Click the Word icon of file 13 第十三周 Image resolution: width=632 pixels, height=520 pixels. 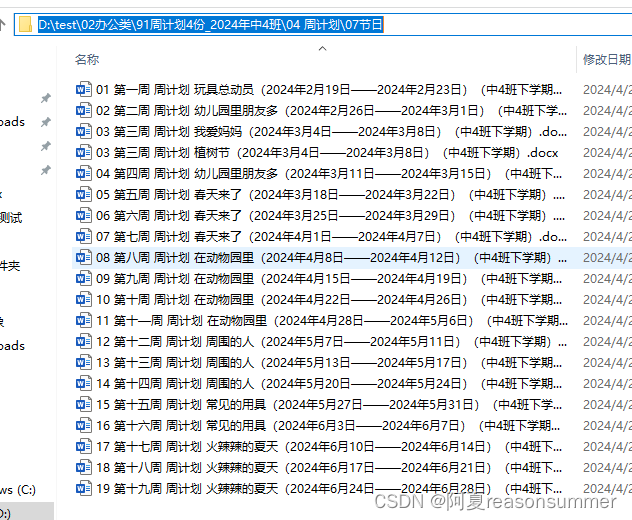pos(83,362)
